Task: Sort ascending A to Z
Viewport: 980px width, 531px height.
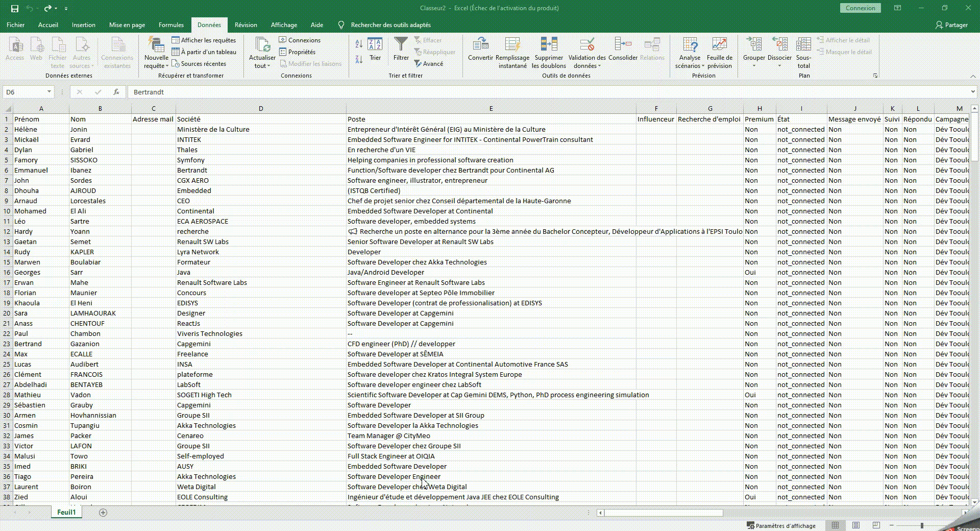Action: 359,44
